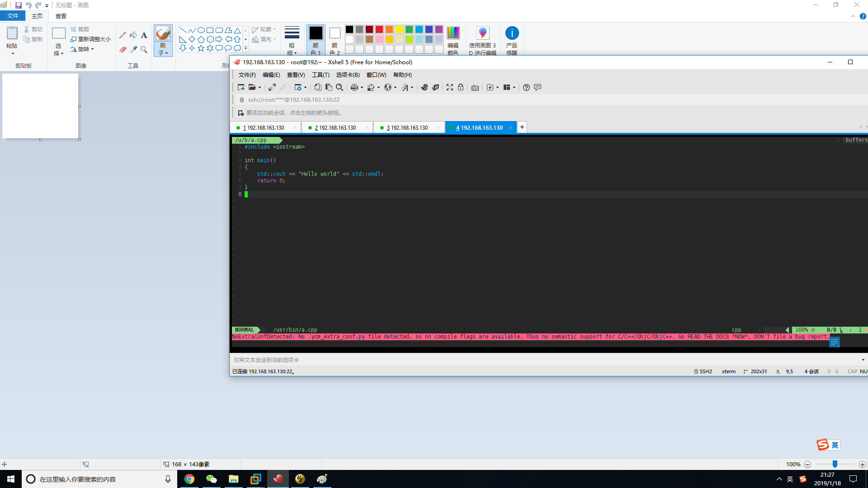
Task: Click the Google Chrome taskbar icon
Action: click(189, 479)
